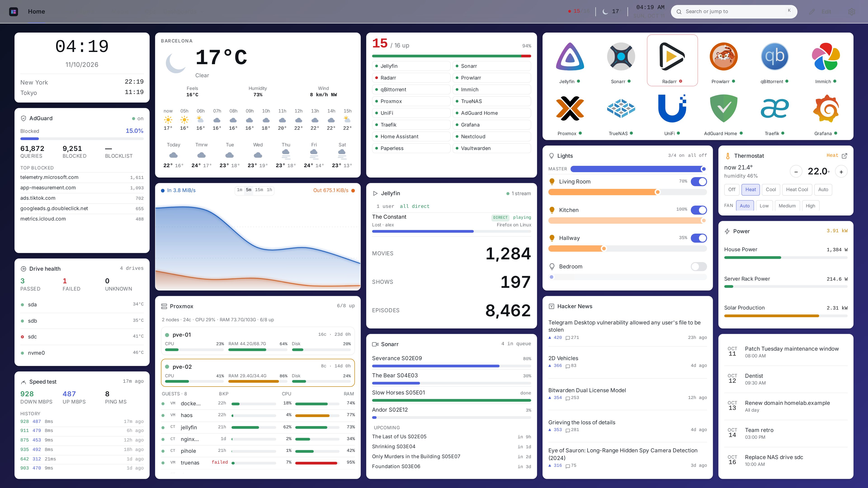
Task: Set fan speed to High
Action: (810, 206)
